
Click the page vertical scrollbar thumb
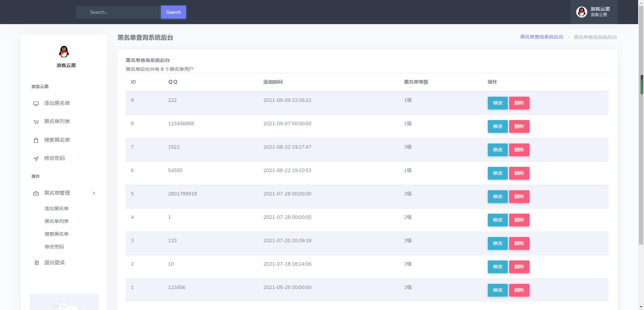641,85
